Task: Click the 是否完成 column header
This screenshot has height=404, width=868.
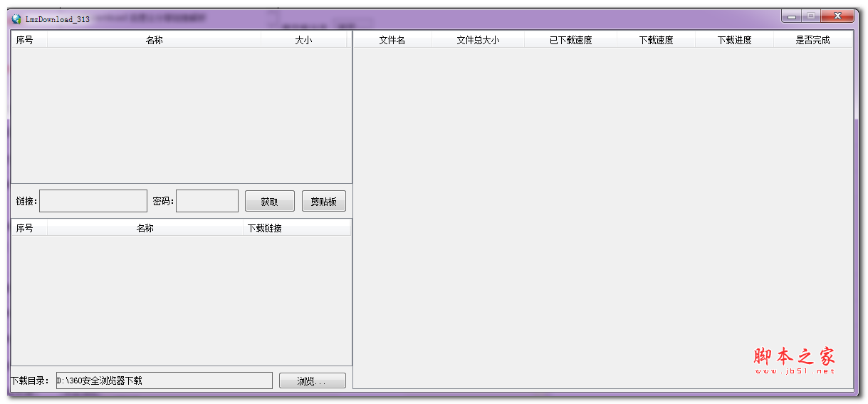Action: point(813,41)
